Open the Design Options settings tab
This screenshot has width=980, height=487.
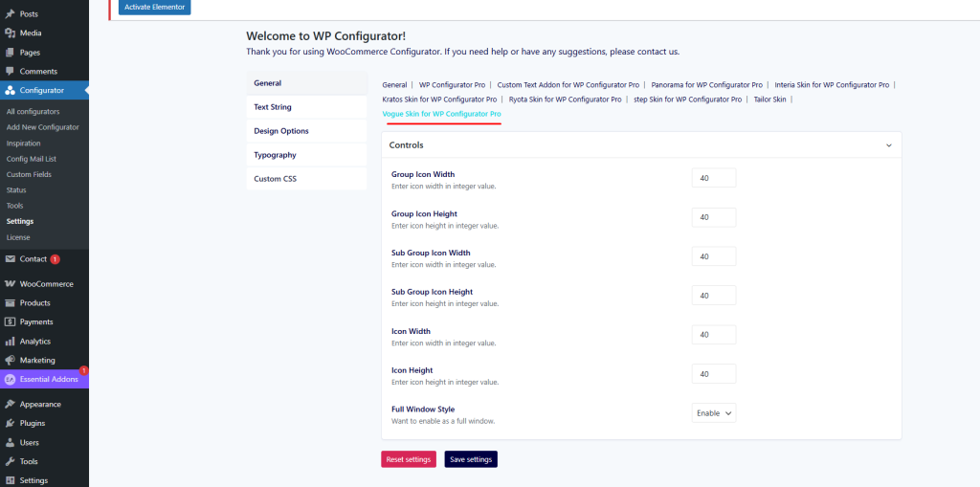(306, 131)
